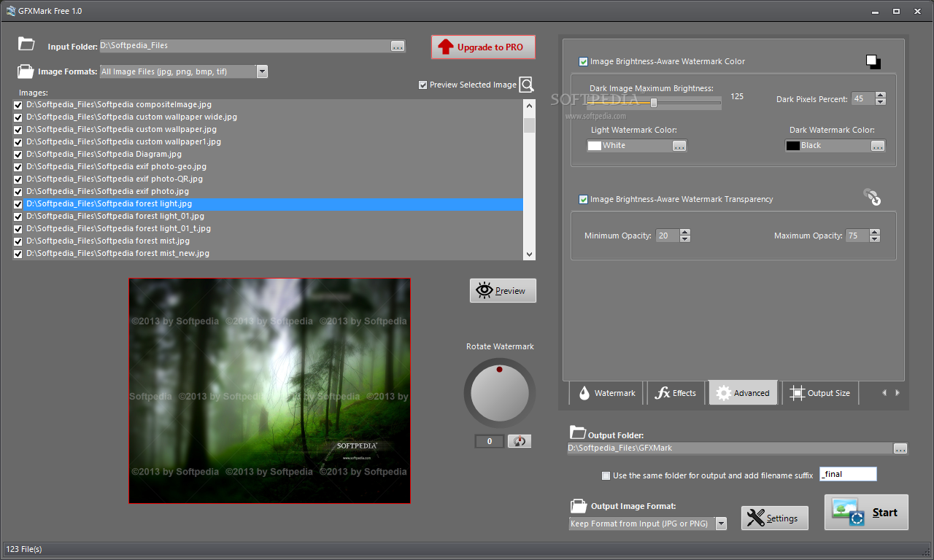Screen dimensions: 934x560
Task: Uncheck Softpedia forest light.jpg checkbox
Action: (x=18, y=204)
